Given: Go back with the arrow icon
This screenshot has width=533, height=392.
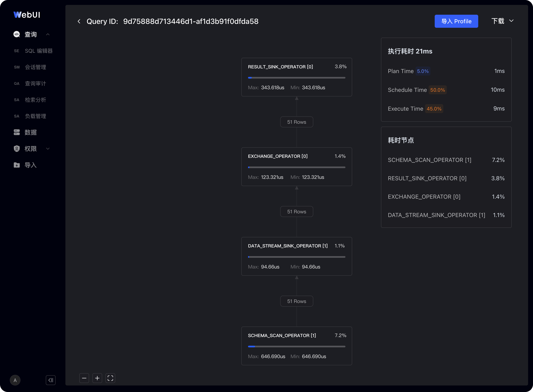Looking at the screenshot, I should (x=79, y=21).
